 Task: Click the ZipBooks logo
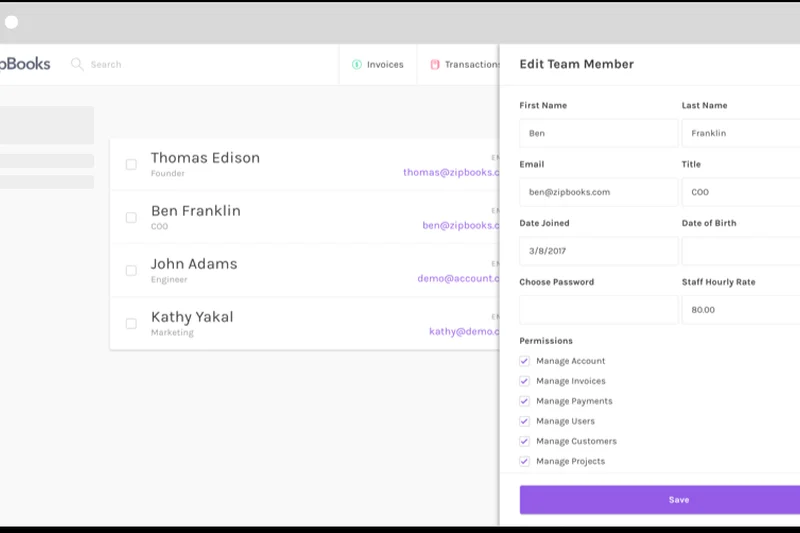click(x=25, y=64)
